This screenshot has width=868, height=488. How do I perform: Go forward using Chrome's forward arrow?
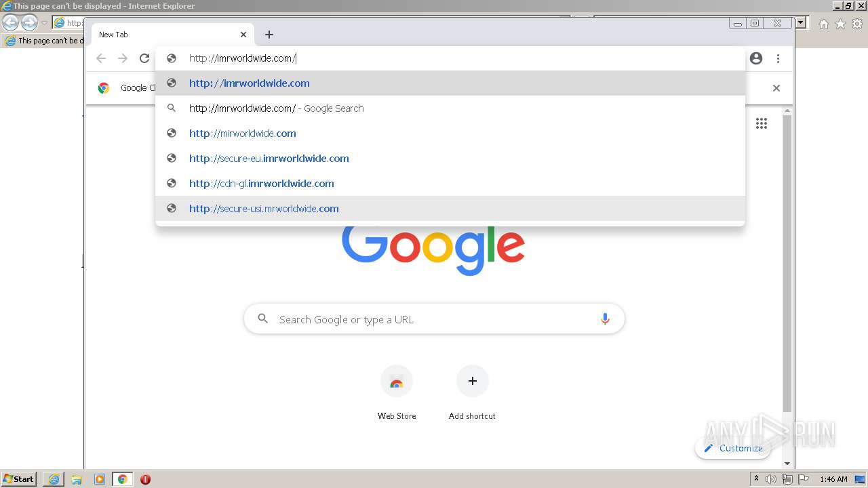(123, 58)
